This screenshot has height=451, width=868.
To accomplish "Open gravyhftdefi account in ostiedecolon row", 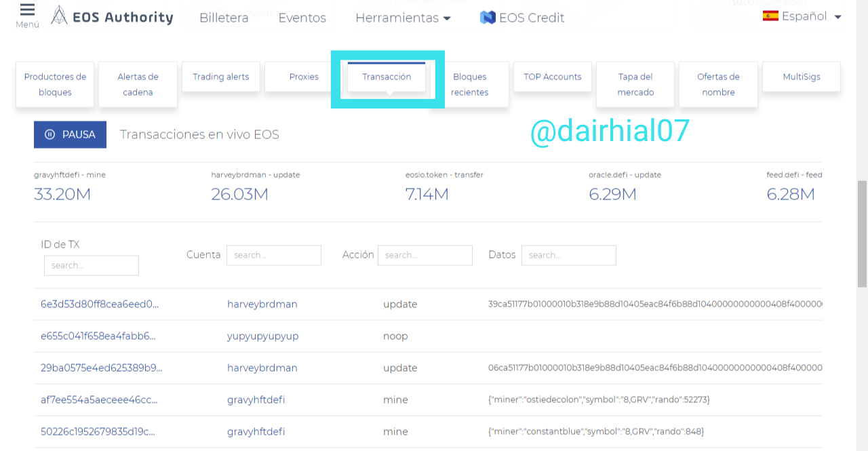I will click(x=256, y=399).
